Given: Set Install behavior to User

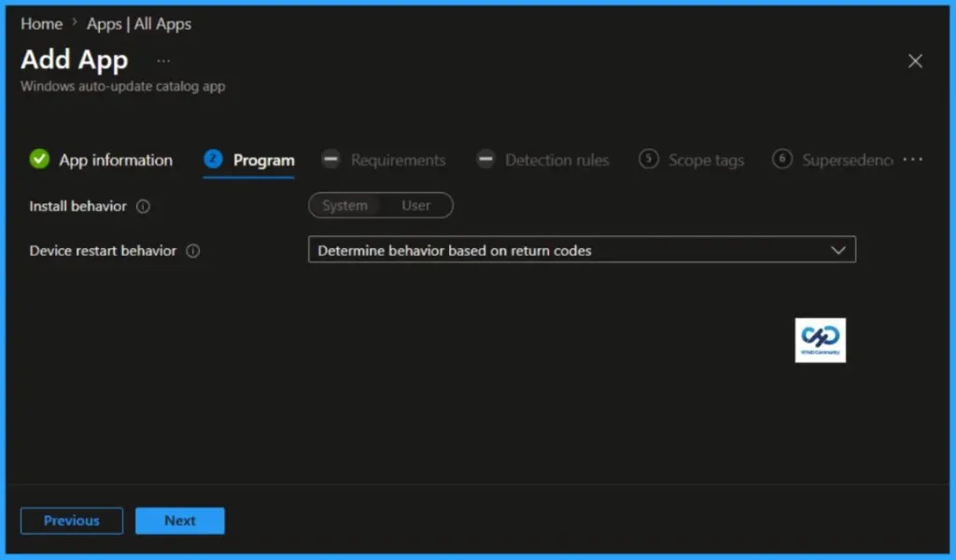Looking at the screenshot, I should click(415, 205).
